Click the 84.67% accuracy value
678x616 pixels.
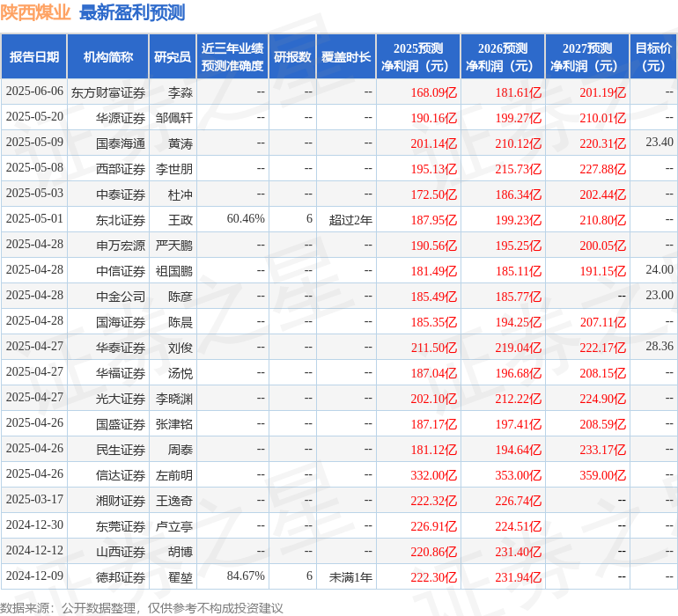click(246, 576)
